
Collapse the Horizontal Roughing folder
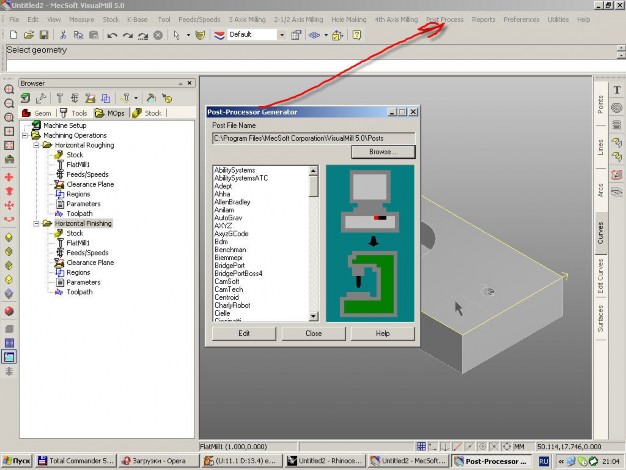click(36, 145)
